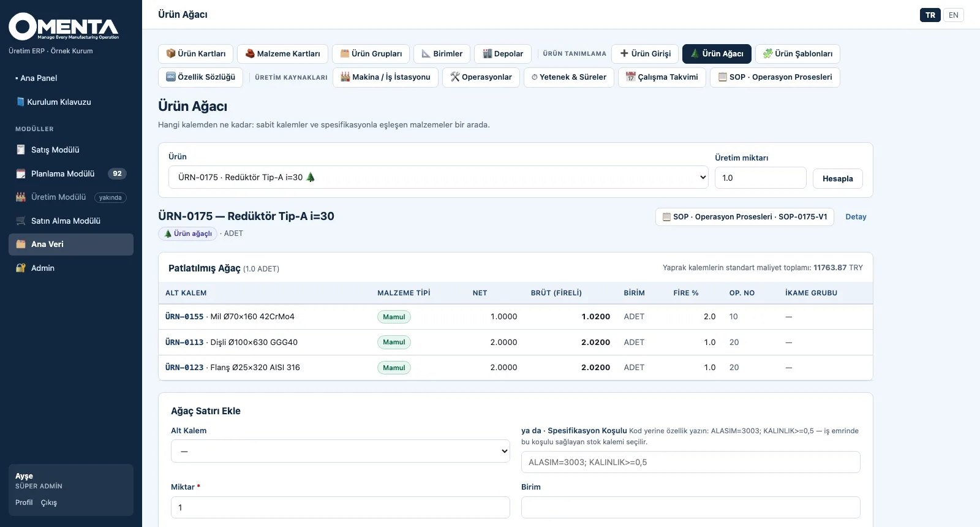Open SOP · Operasyon Prosesleri tab
The image size is (980, 527).
click(x=775, y=77)
